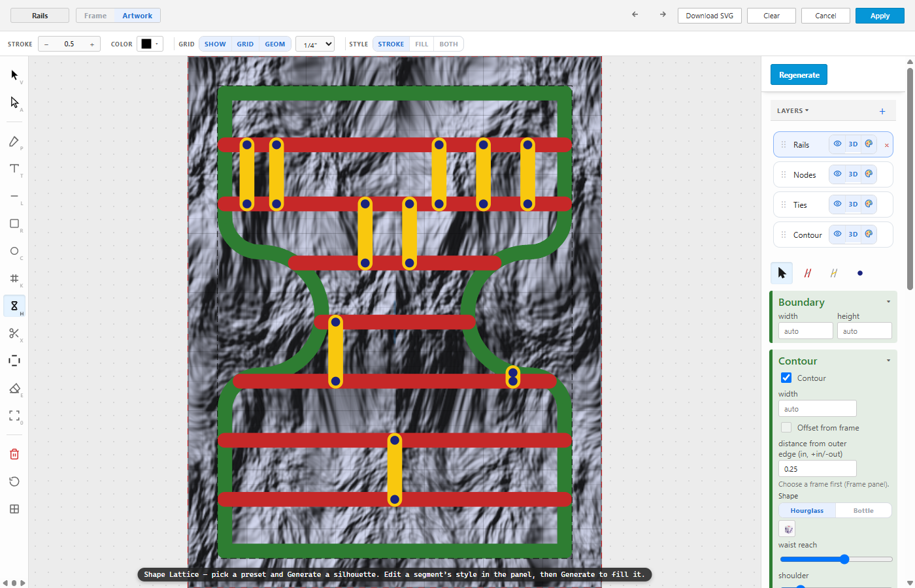Open the stroke color dropdown arrow
The height and width of the screenshot is (588, 915).
click(157, 44)
